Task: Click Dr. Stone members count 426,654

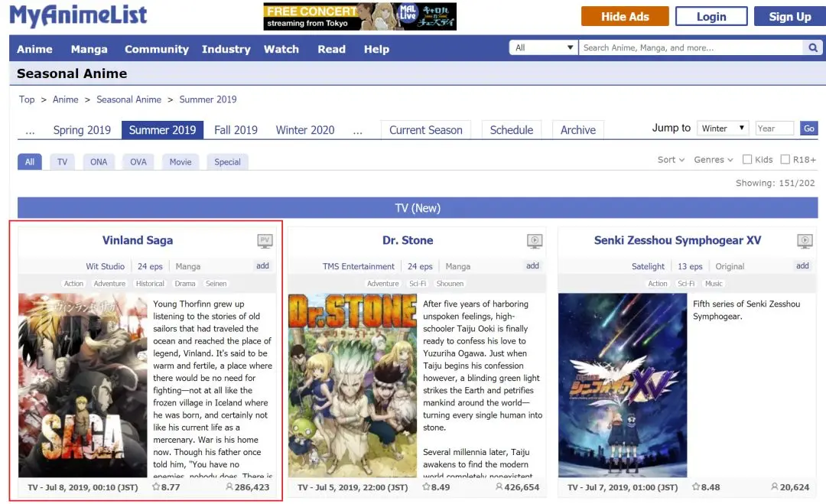Action: [x=517, y=487]
